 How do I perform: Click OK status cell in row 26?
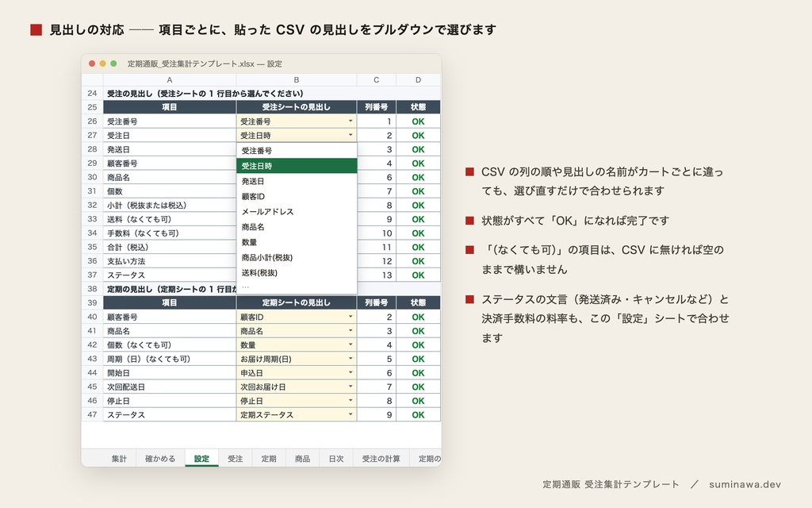(418, 121)
